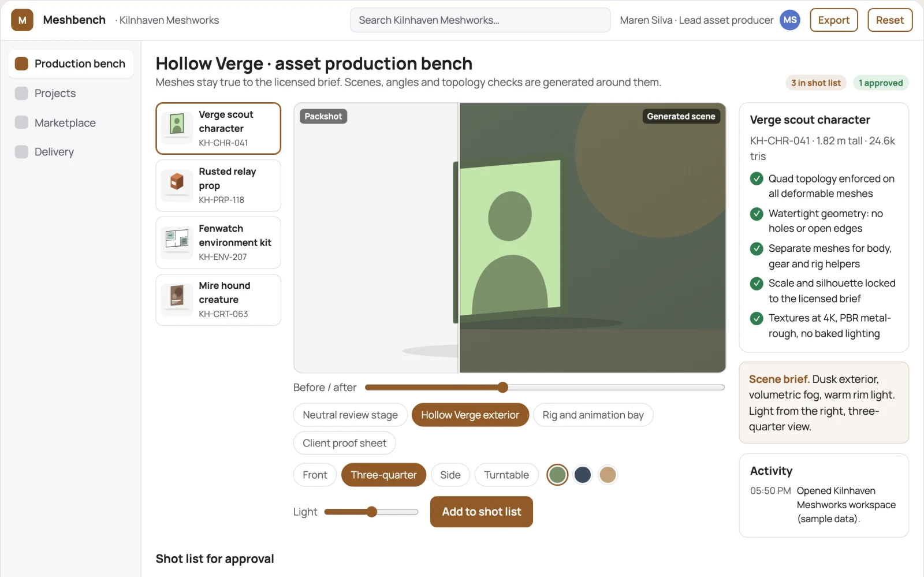Switch to the Three-quarter angle

click(x=383, y=475)
